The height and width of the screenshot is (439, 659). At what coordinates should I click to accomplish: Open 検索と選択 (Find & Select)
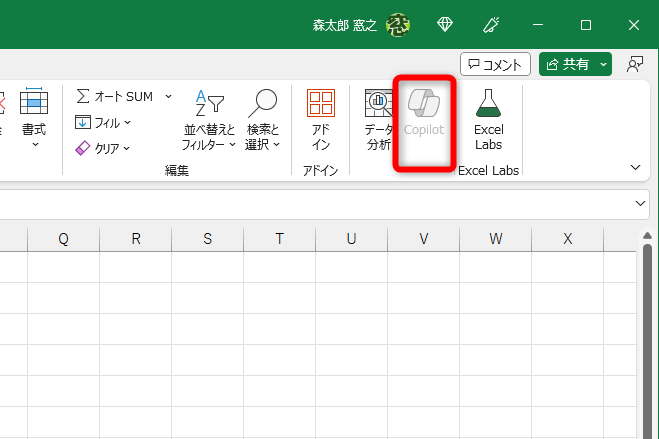(x=263, y=118)
